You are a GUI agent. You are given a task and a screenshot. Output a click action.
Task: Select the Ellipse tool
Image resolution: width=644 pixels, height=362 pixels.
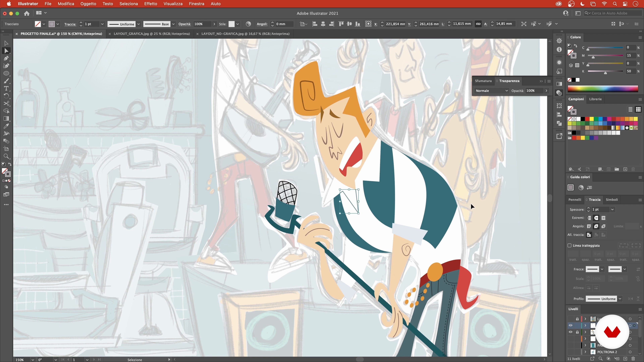tap(6, 73)
